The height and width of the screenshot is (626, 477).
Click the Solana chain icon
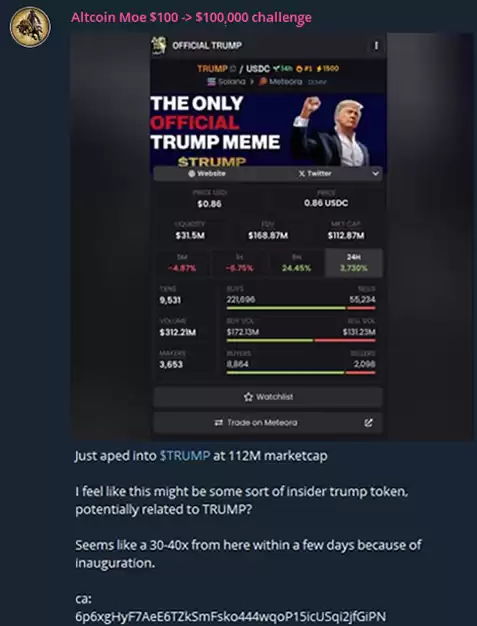(x=211, y=81)
